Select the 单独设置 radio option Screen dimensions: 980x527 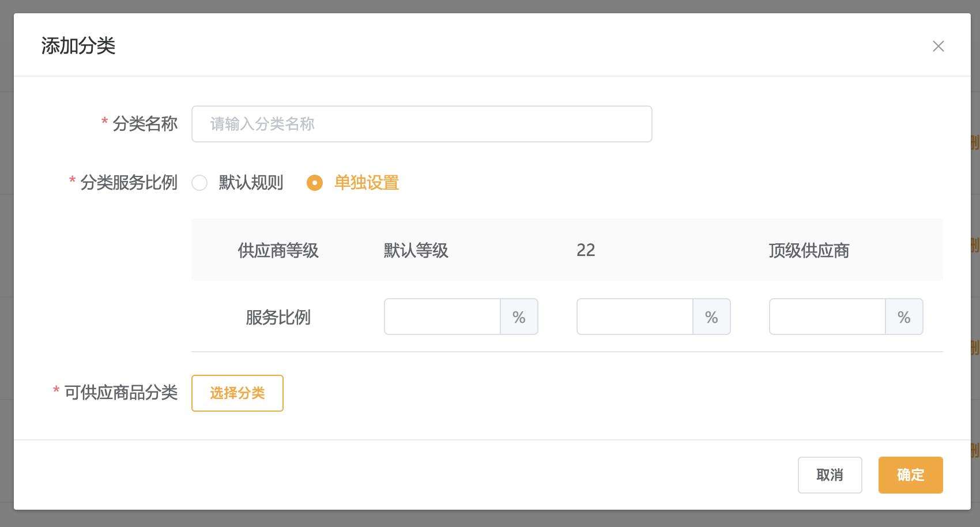click(x=315, y=183)
